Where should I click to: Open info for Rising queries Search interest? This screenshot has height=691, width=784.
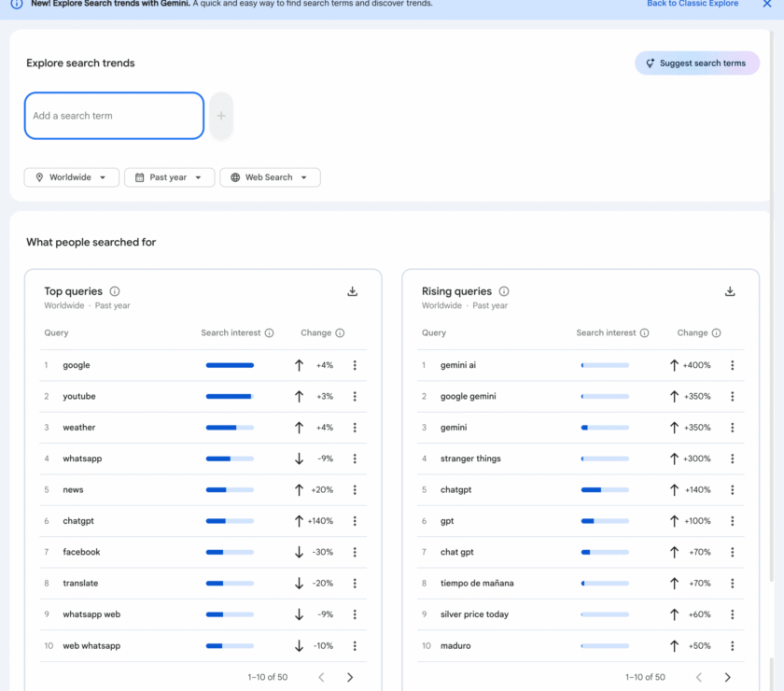point(644,333)
